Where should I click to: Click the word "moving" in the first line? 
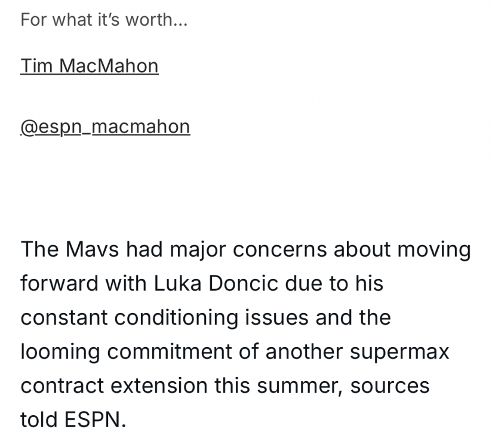coord(432,249)
